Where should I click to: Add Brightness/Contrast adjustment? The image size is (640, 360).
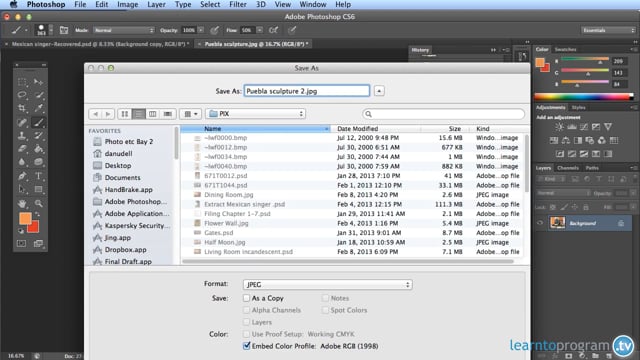click(x=559, y=127)
